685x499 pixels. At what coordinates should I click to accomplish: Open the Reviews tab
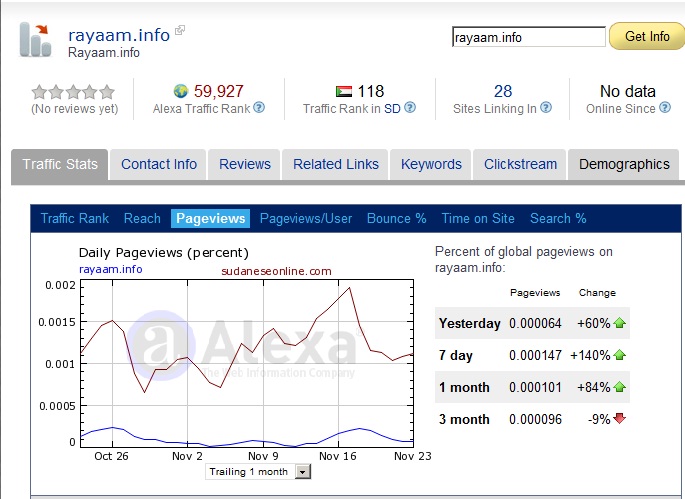click(x=245, y=164)
